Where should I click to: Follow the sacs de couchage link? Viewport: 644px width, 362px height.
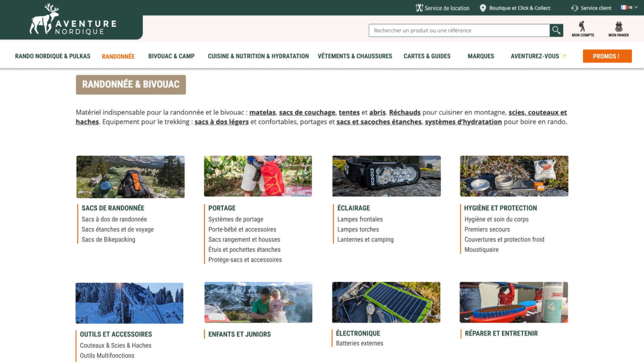307,113
